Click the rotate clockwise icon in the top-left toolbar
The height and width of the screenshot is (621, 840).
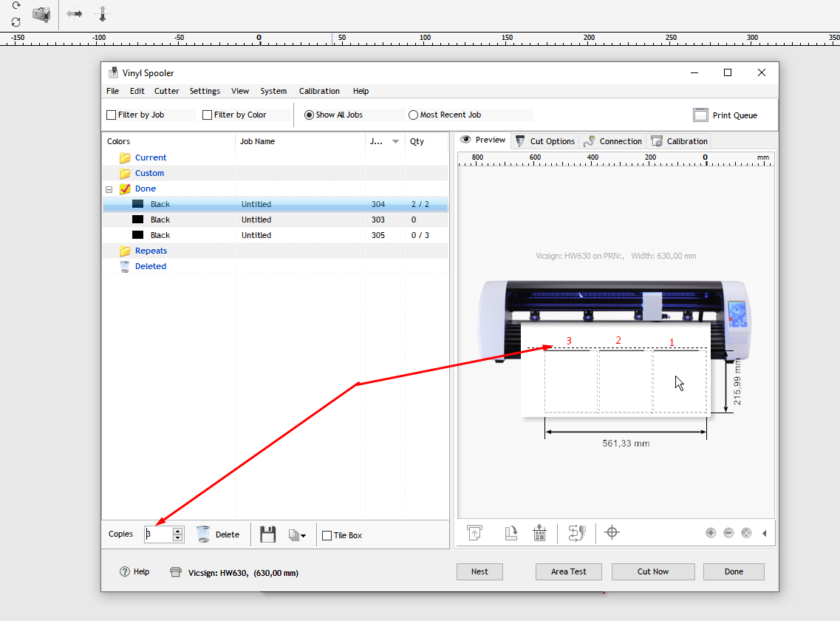16,5
